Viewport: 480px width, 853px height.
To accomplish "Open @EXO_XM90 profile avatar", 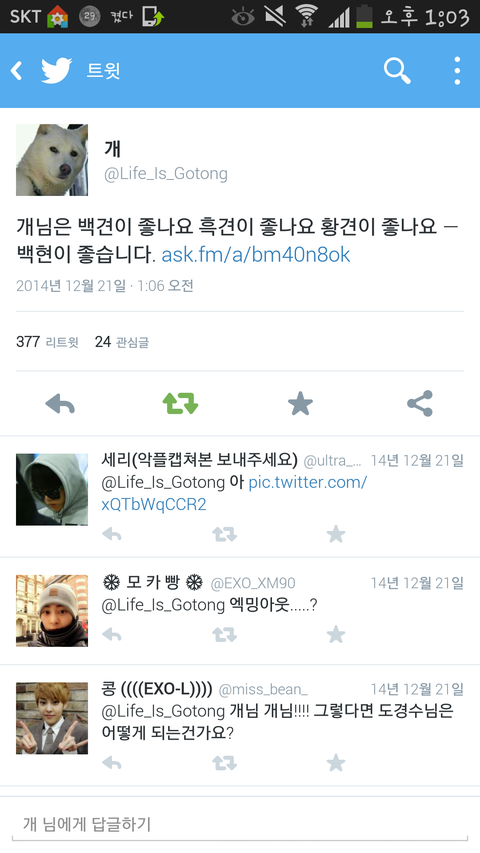I will click(x=52, y=611).
